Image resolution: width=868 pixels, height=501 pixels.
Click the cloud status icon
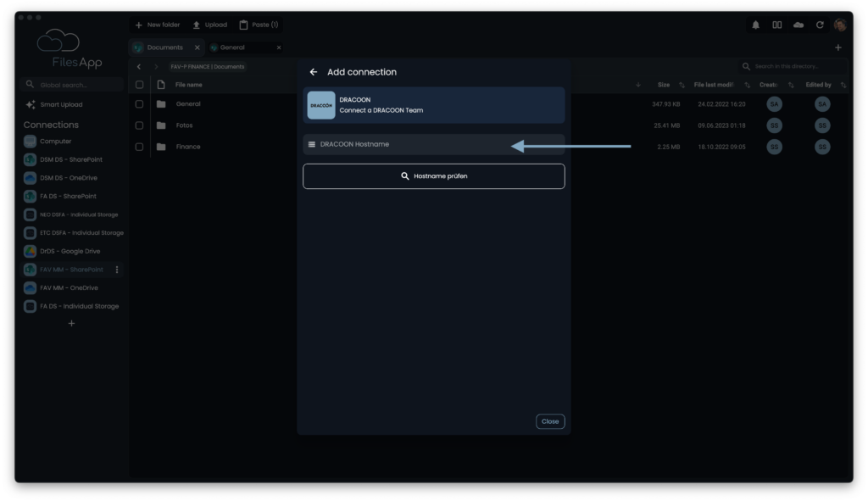pyautogui.click(x=798, y=25)
